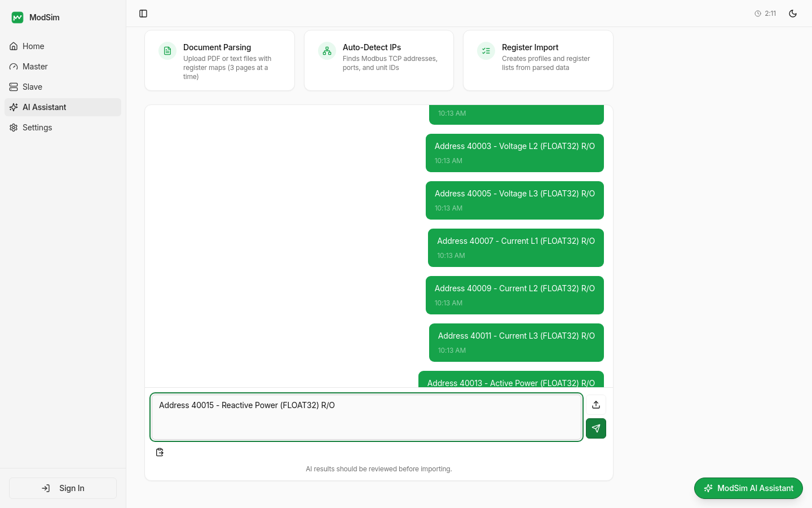Viewport: 812px width, 508px height.
Task: Toggle the sidebar panel icon
Action: pyautogui.click(x=143, y=14)
